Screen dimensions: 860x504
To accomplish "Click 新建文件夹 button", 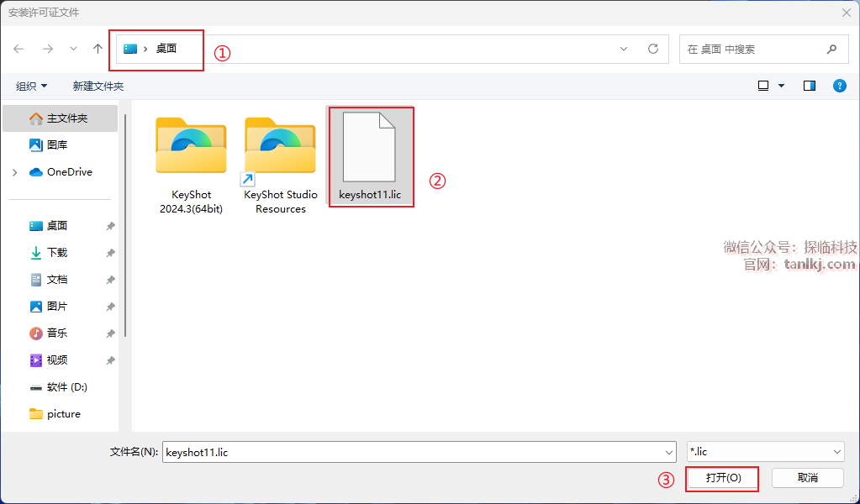I will point(98,86).
